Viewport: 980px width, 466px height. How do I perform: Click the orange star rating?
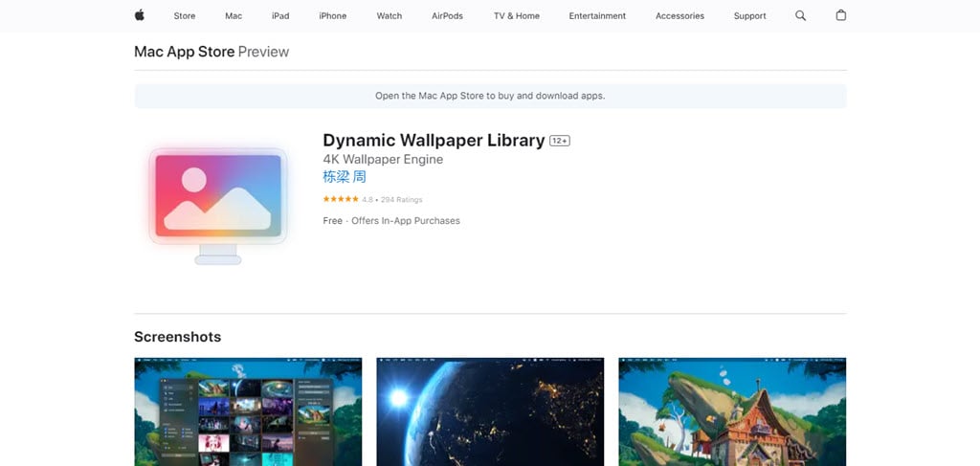pos(341,199)
